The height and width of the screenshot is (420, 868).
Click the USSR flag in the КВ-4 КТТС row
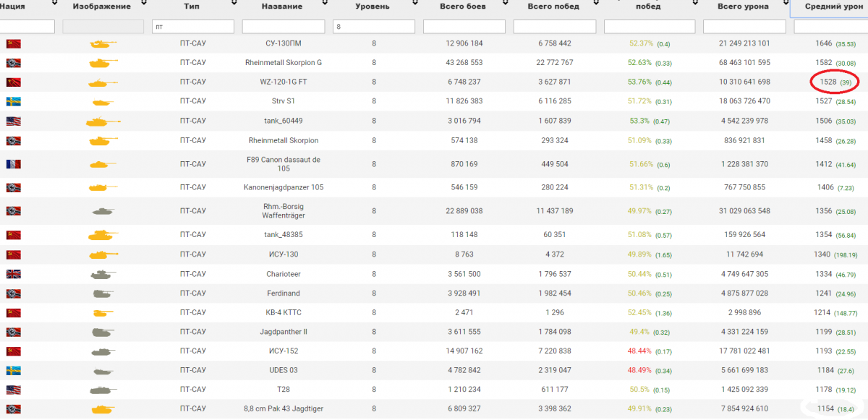[x=13, y=313]
